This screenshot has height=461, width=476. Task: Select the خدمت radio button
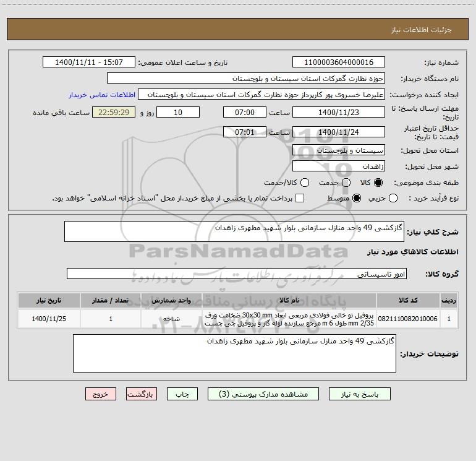(346, 183)
